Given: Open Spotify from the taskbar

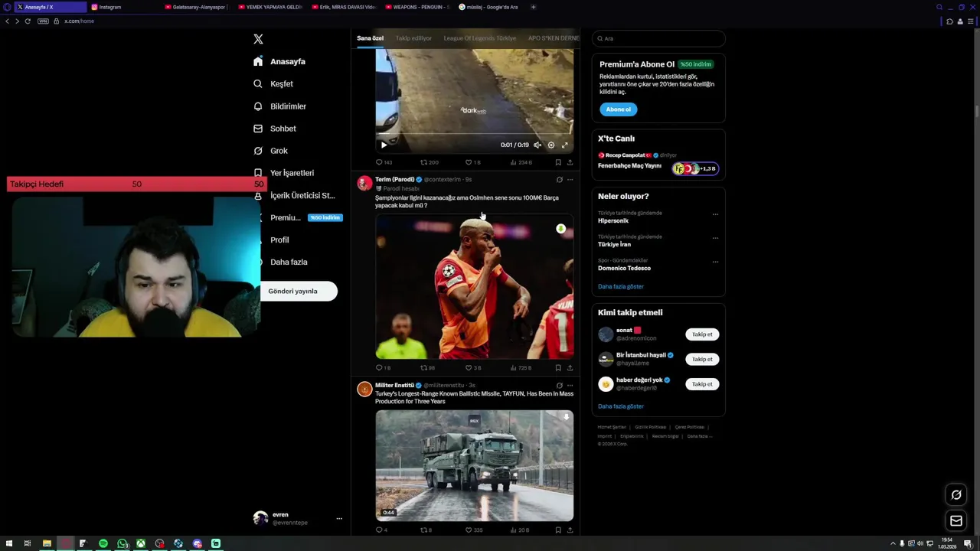Looking at the screenshot, I should (103, 543).
